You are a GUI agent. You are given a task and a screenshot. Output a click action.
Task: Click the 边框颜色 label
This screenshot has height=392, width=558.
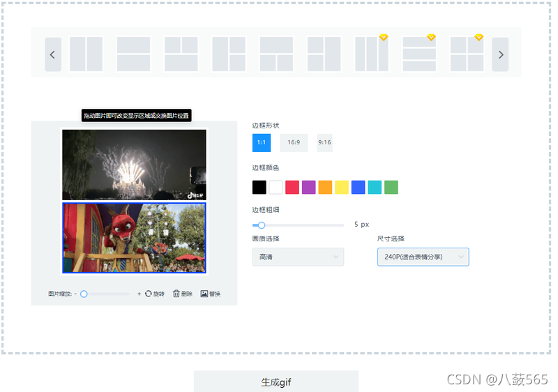(266, 167)
